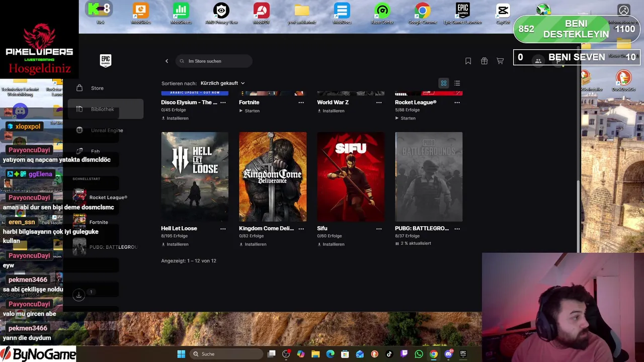Image resolution: width=644 pixels, height=362 pixels.
Task: Open the gift redeem icon
Action: 484,61
